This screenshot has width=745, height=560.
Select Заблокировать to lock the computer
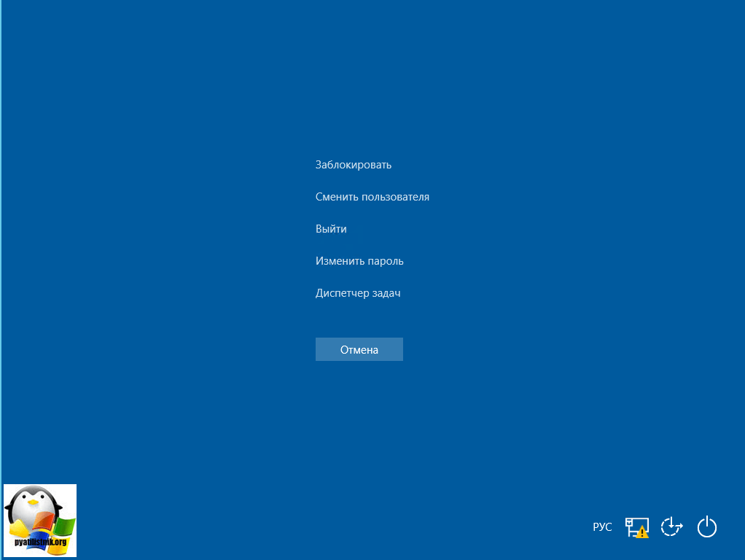pyautogui.click(x=354, y=165)
